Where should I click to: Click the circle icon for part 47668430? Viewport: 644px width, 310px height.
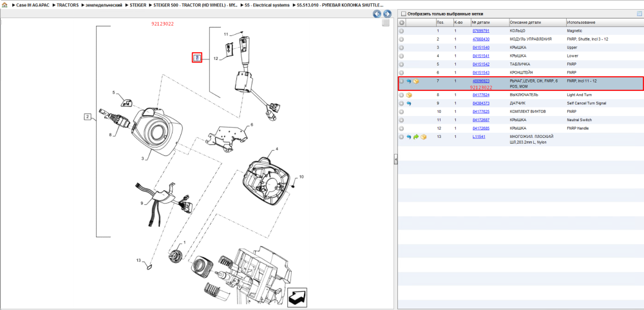coord(402,39)
